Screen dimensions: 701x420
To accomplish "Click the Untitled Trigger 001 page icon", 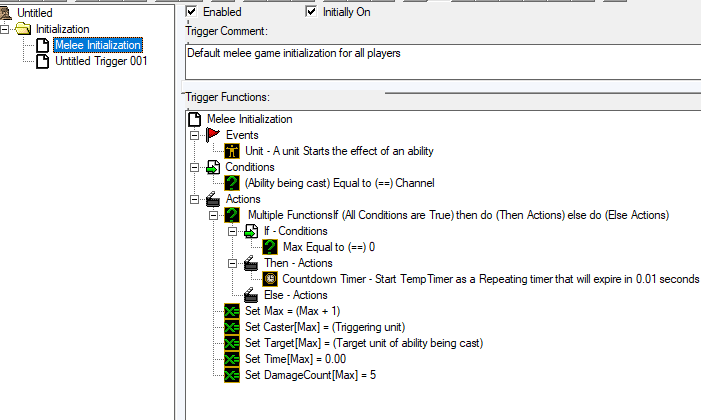I will click(x=42, y=61).
